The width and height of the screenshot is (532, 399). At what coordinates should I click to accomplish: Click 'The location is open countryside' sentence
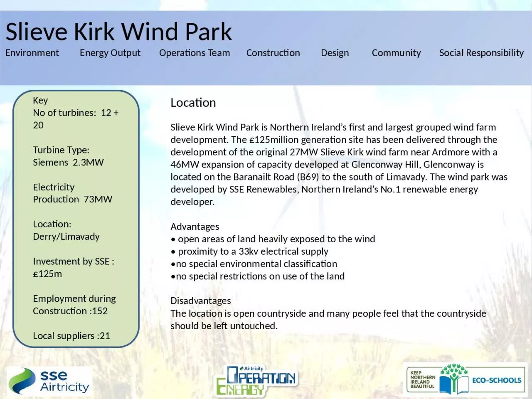[x=328, y=319]
